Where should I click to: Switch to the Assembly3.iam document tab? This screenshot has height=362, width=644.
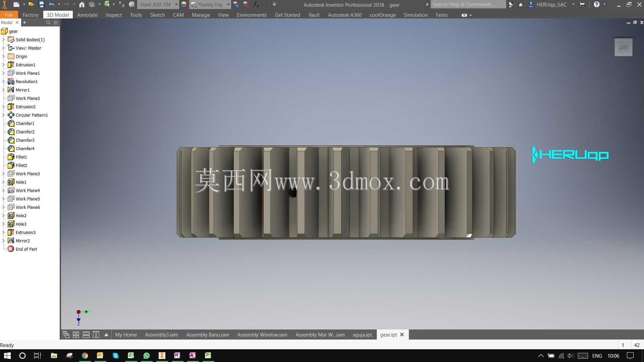click(x=161, y=335)
